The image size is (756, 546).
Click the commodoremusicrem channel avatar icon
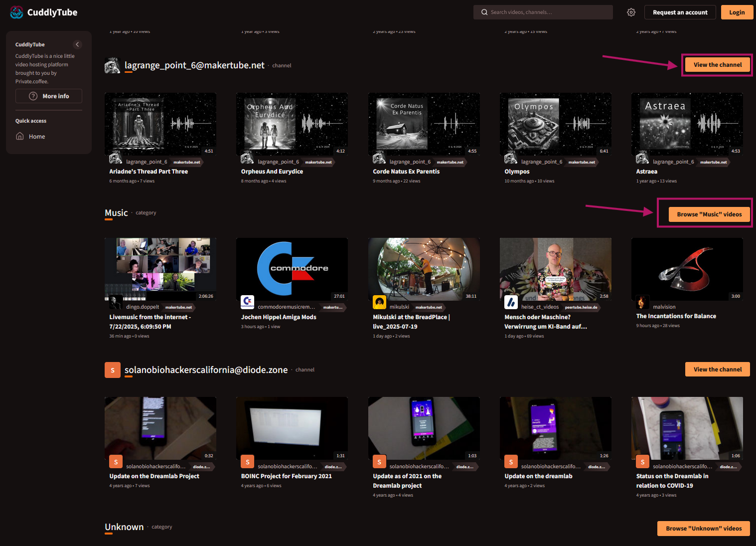click(x=248, y=302)
